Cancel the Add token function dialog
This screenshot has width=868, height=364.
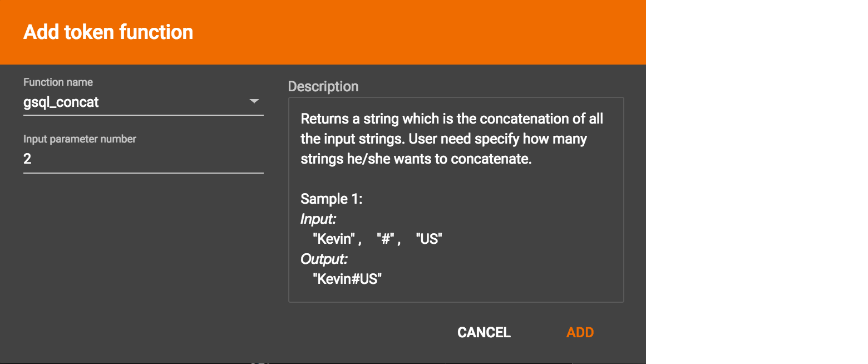click(x=483, y=332)
